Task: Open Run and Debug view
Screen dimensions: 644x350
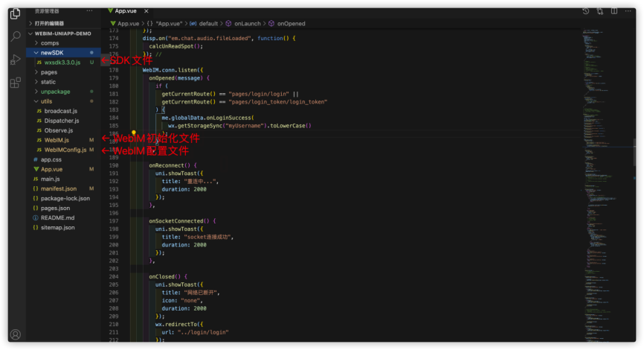Action: [x=16, y=60]
